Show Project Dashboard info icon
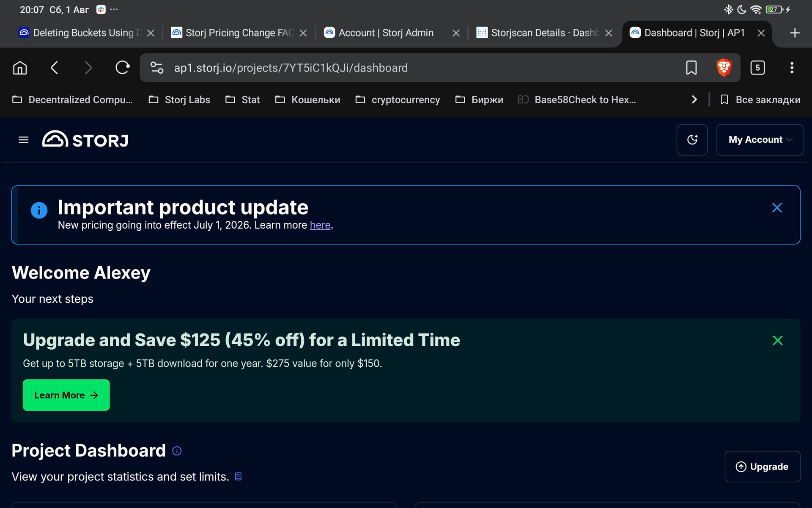The image size is (812, 508). (x=177, y=451)
